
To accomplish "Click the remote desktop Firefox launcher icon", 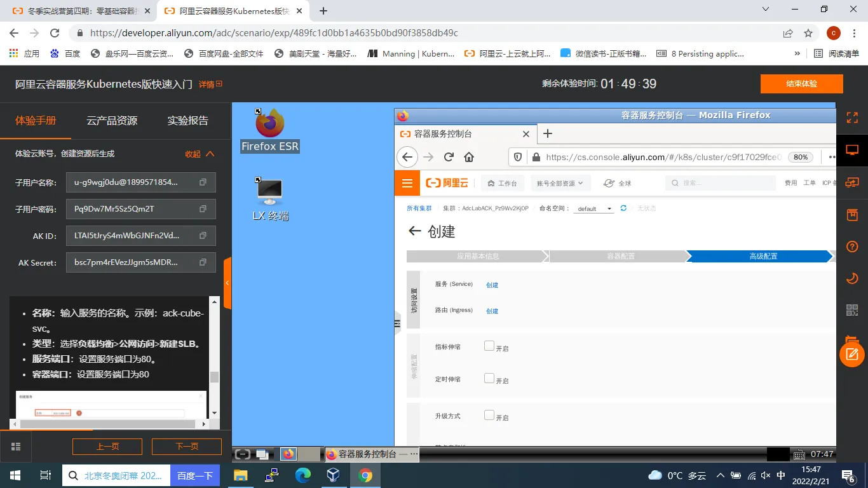I will point(289,454).
